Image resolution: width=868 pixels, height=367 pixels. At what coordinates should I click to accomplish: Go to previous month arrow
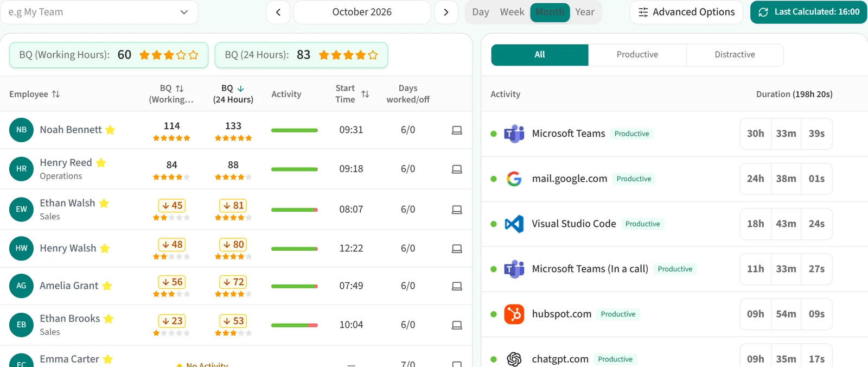pyautogui.click(x=278, y=12)
